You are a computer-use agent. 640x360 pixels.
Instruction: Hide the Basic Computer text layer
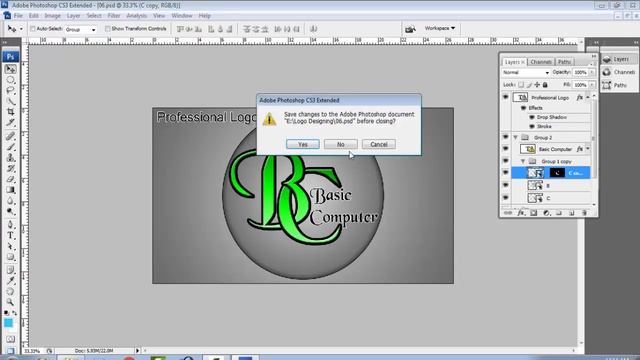tap(505, 149)
